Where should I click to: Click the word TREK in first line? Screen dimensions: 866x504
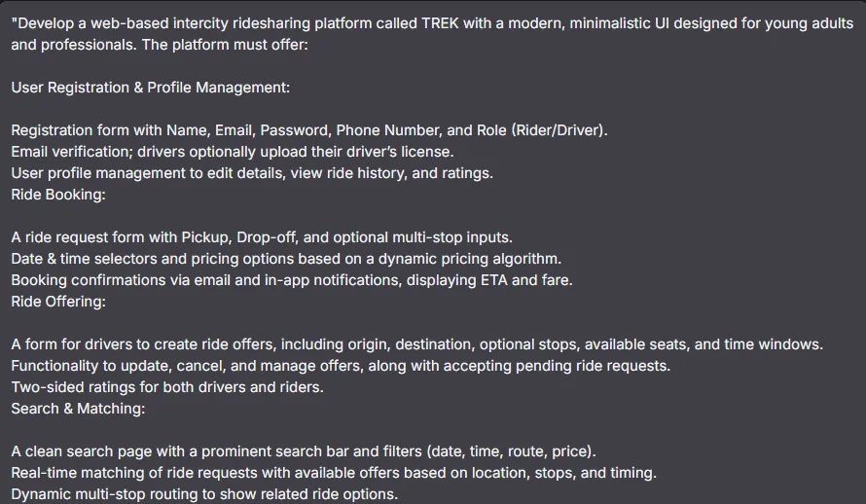coord(440,23)
